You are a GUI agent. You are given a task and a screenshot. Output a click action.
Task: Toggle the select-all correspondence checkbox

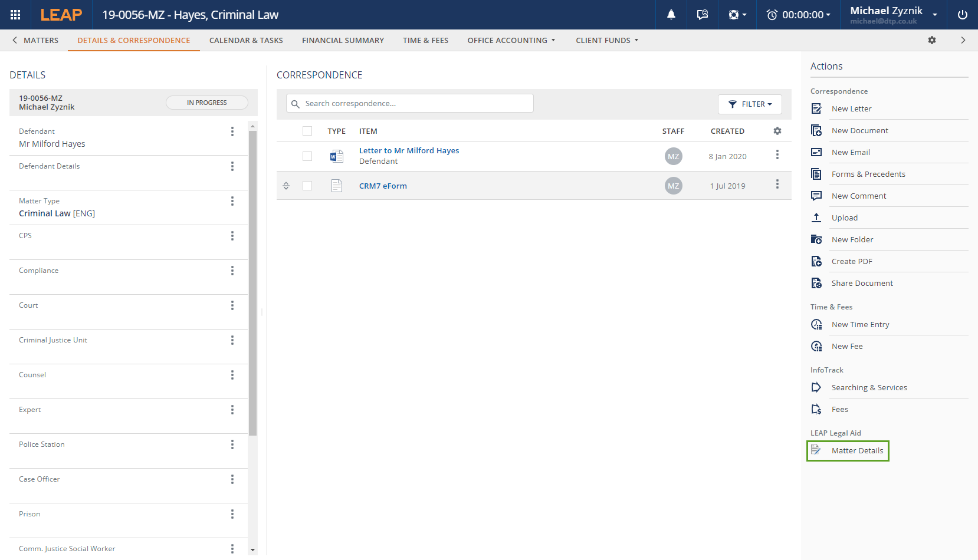(307, 131)
